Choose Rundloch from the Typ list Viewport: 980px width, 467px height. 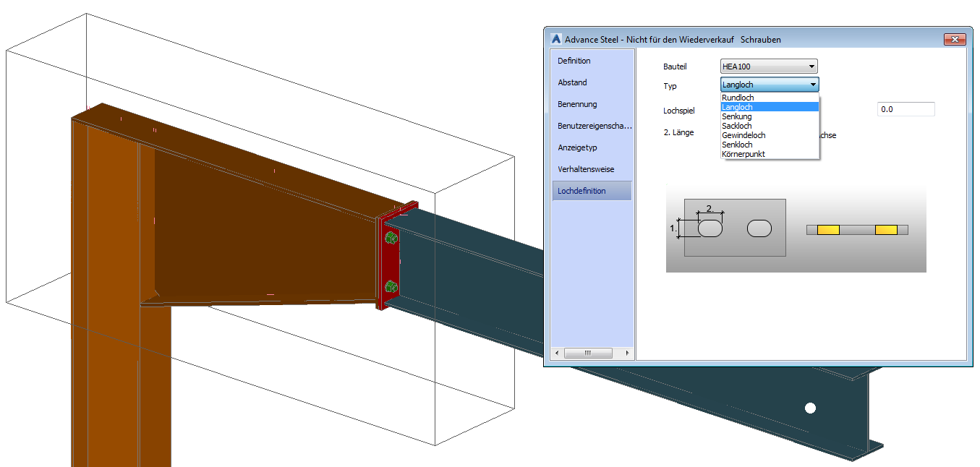pyautogui.click(x=770, y=98)
